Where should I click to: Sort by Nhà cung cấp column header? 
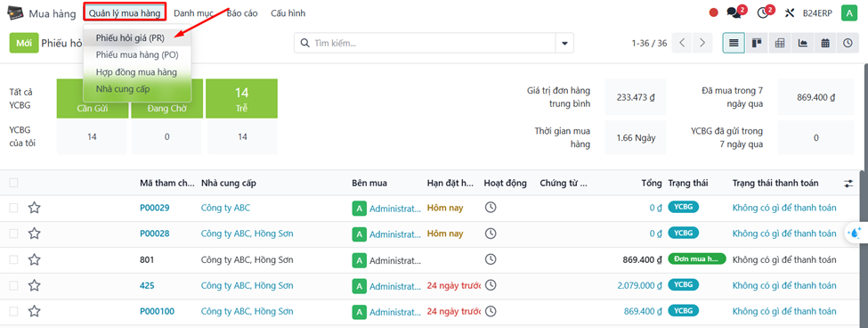(229, 183)
